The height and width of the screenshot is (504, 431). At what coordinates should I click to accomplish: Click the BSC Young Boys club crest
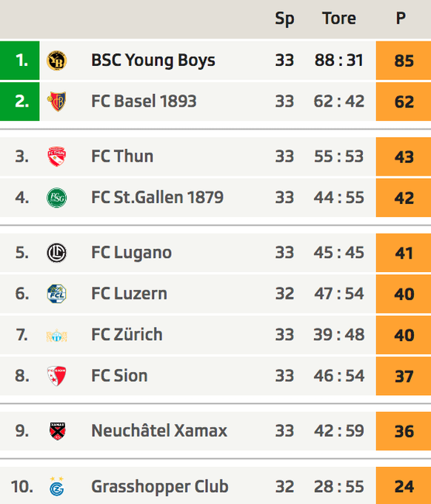tap(56, 61)
